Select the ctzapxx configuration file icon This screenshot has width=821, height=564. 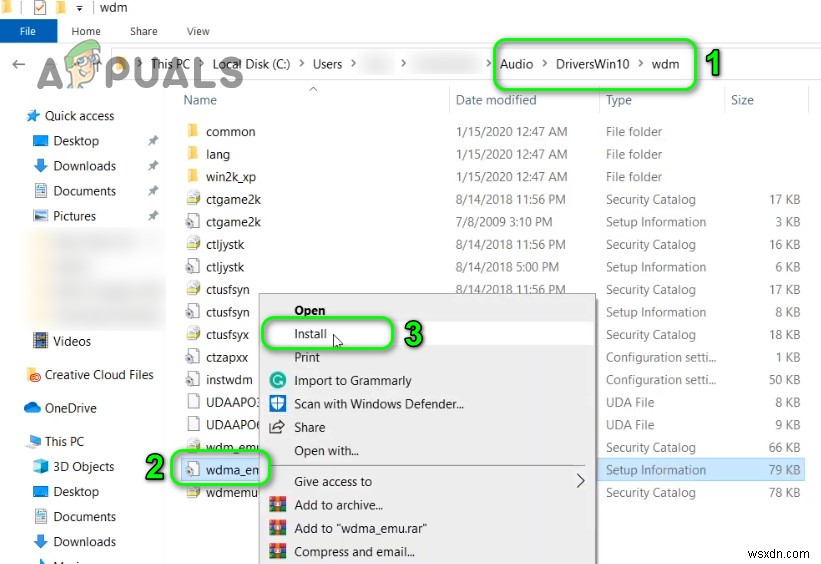(x=193, y=357)
